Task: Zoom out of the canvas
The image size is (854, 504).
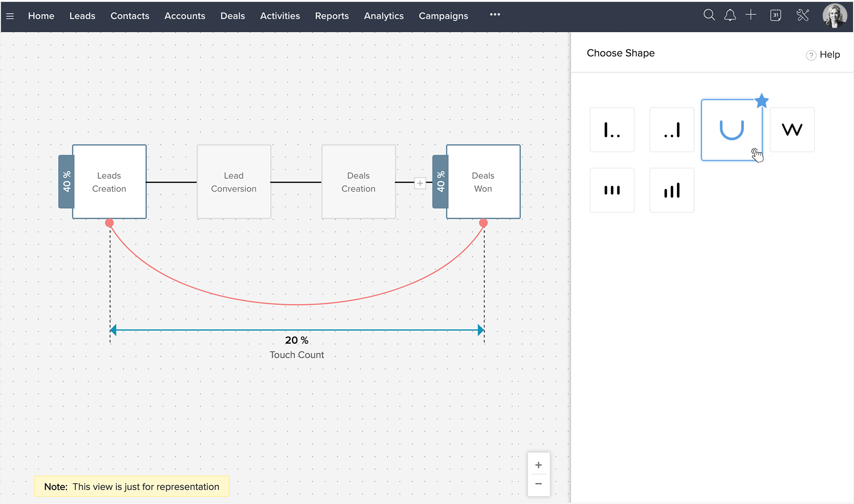Action: click(x=538, y=484)
